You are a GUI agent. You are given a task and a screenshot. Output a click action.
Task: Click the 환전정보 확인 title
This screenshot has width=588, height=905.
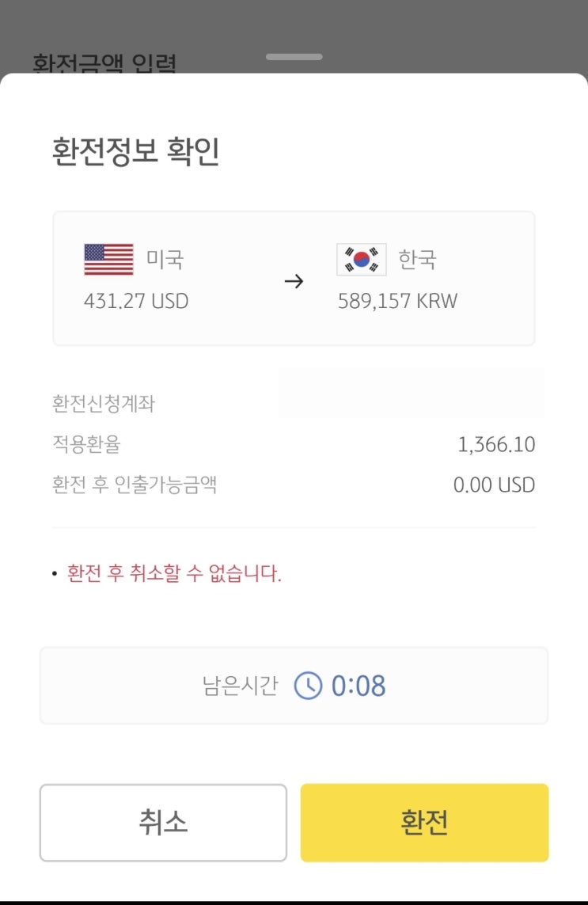[135, 152]
